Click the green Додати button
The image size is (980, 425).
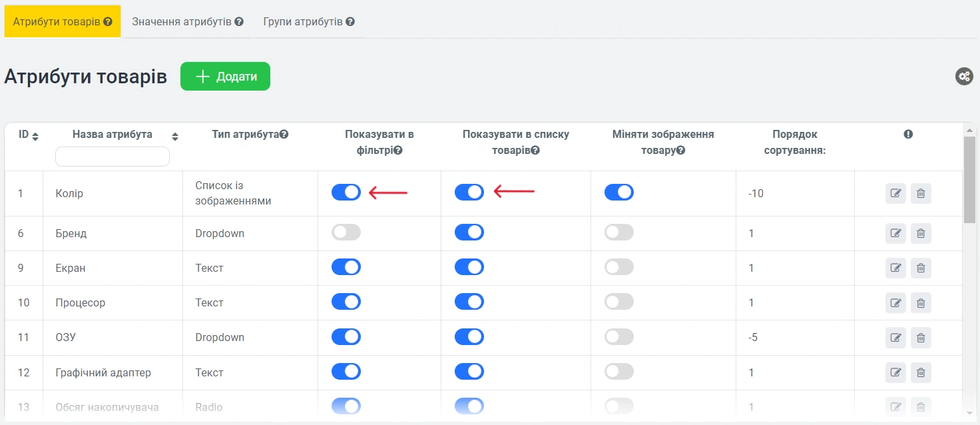225,77
